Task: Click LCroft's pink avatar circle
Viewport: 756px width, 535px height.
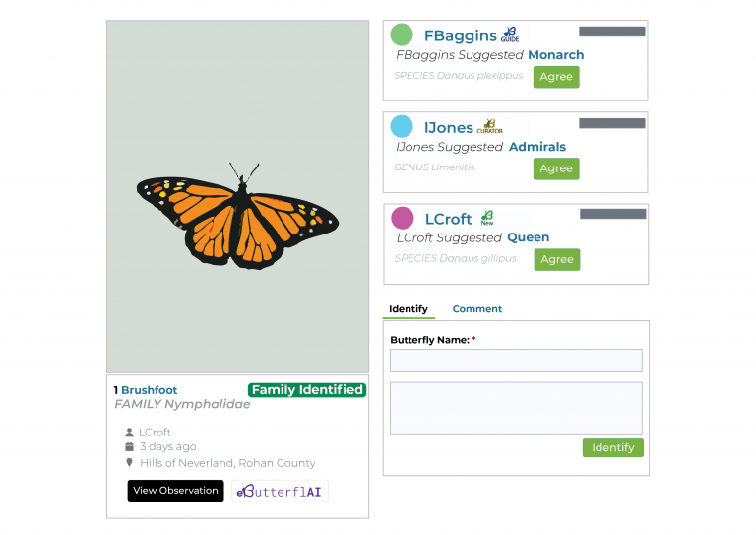Action: 402,218
